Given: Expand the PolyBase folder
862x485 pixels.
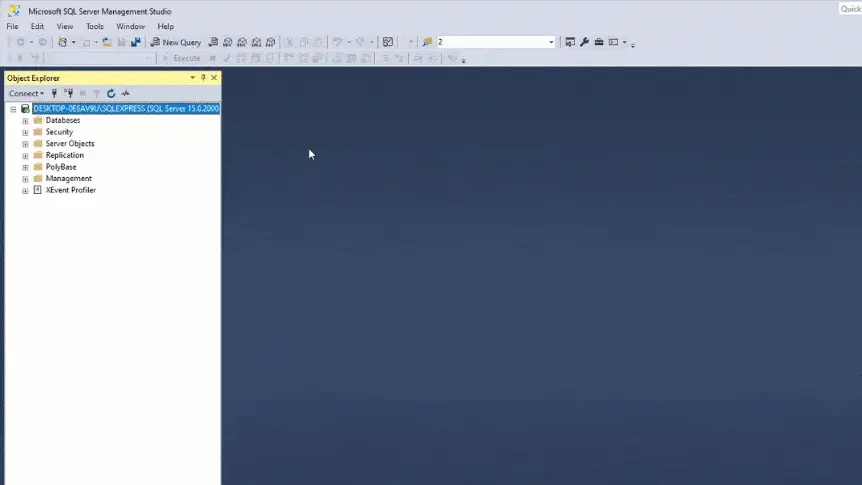Looking at the screenshot, I should point(25,167).
